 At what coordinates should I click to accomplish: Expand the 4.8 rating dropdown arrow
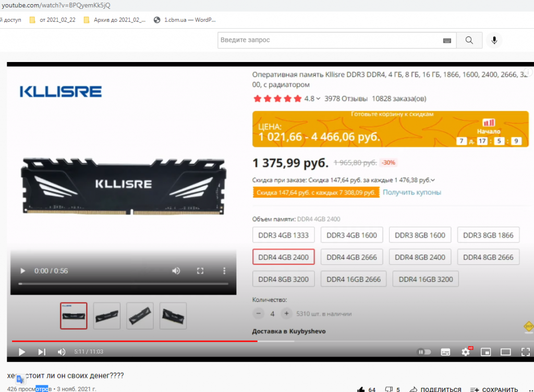[x=318, y=99]
